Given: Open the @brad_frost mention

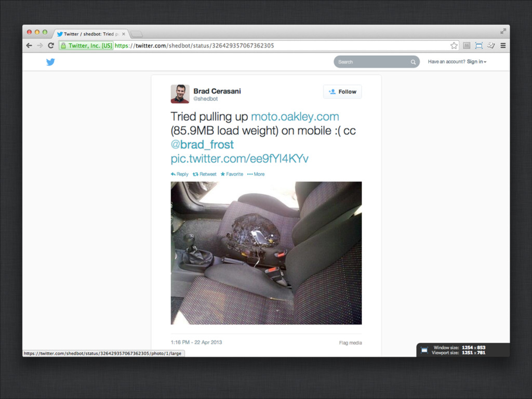Looking at the screenshot, I should [x=202, y=144].
